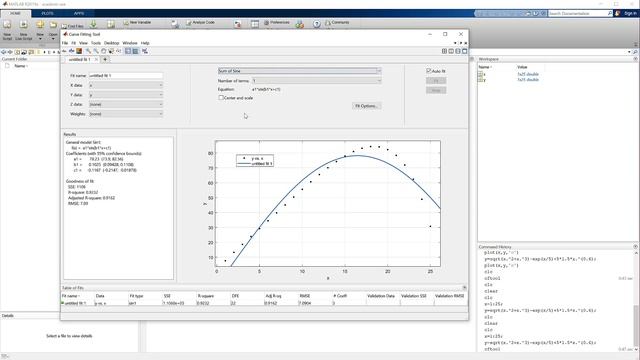Toggle Auto fit checkbox

point(429,71)
